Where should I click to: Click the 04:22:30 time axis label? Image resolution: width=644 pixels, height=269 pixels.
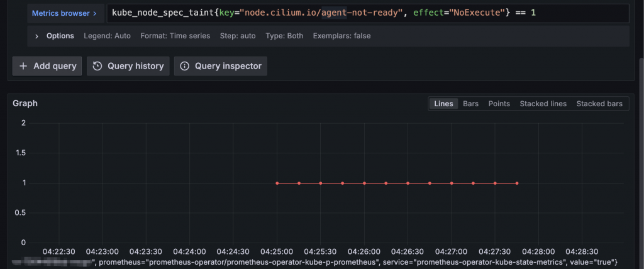(59, 251)
